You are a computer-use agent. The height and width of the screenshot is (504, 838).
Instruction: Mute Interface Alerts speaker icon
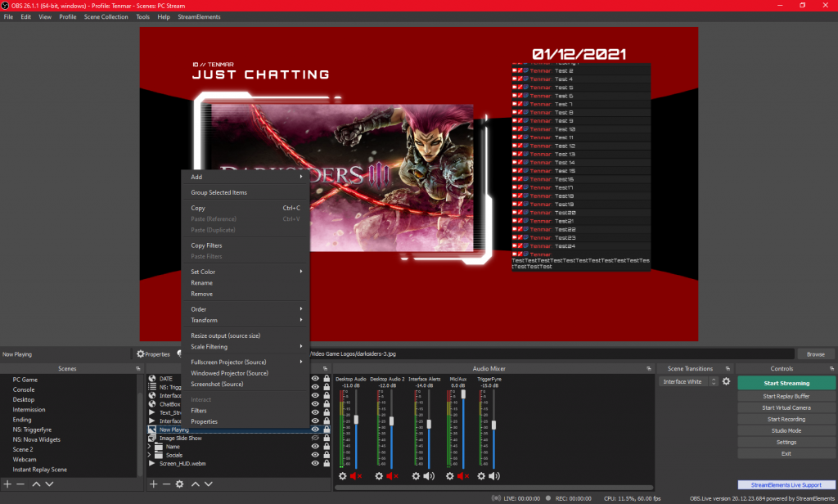[429, 476]
